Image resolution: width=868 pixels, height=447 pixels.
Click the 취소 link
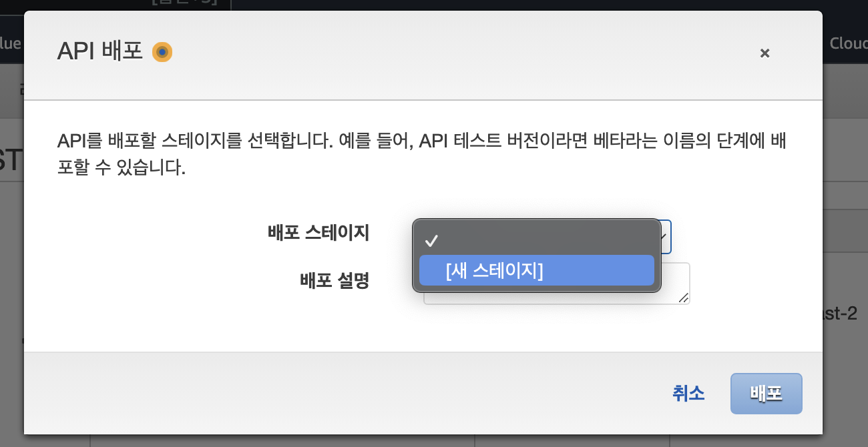click(688, 394)
